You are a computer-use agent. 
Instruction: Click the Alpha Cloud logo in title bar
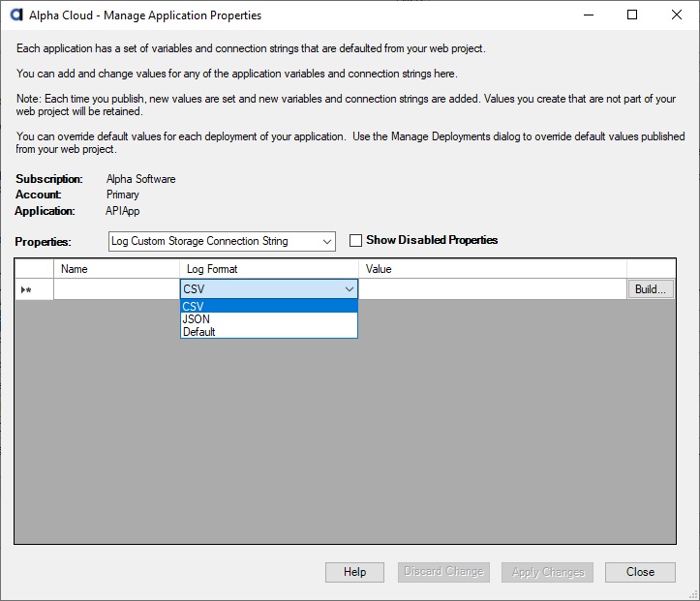(16, 15)
